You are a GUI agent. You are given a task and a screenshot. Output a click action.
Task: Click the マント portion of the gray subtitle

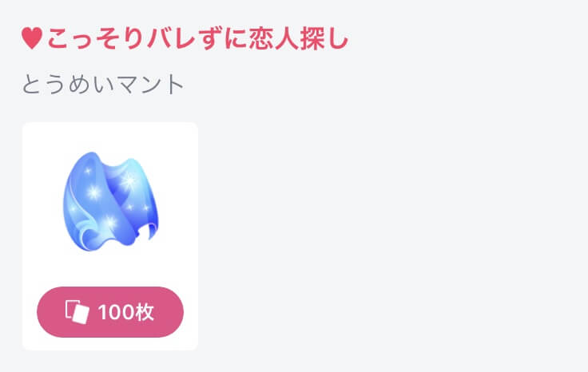(150, 85)
